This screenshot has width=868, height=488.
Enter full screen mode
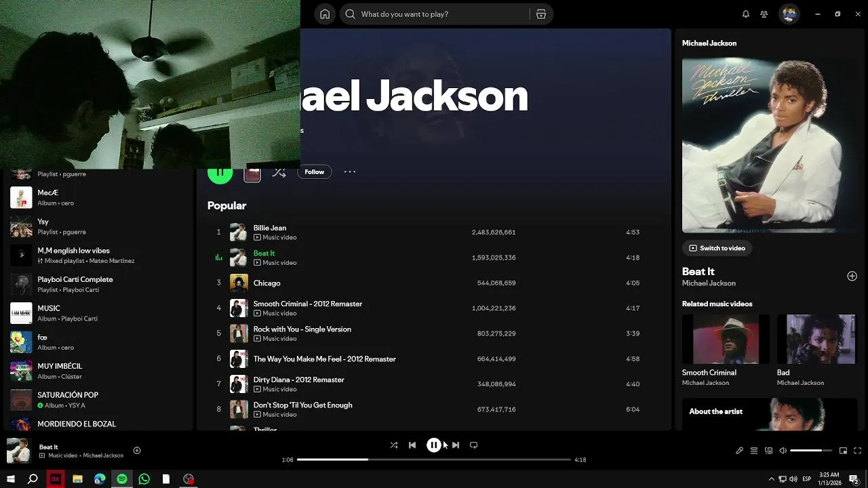tap(858, 451)
